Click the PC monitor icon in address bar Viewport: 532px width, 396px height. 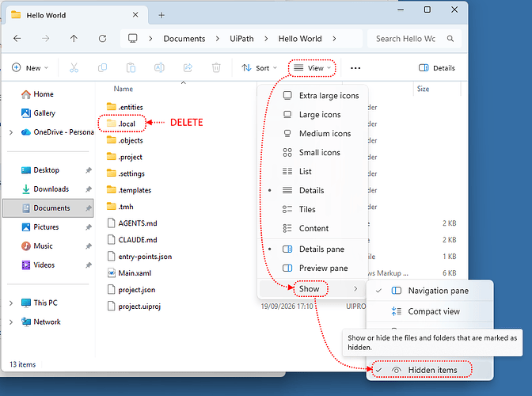tap(133, 38)
